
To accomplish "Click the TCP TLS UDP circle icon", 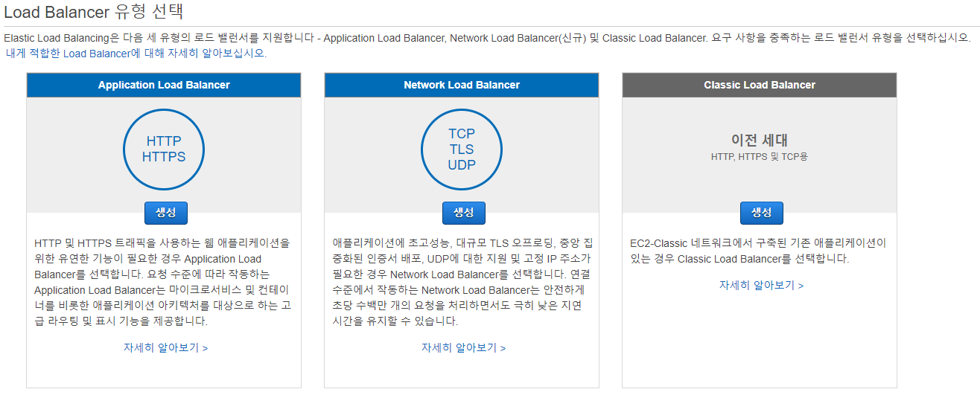I will 462,149.
